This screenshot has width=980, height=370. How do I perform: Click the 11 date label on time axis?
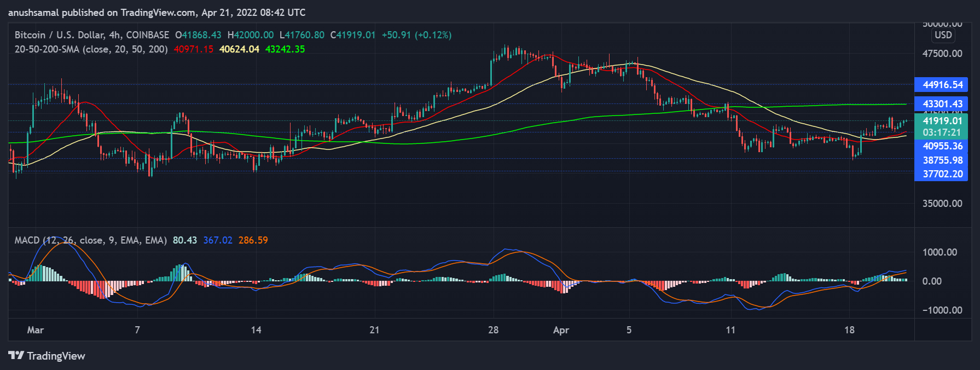730,330
